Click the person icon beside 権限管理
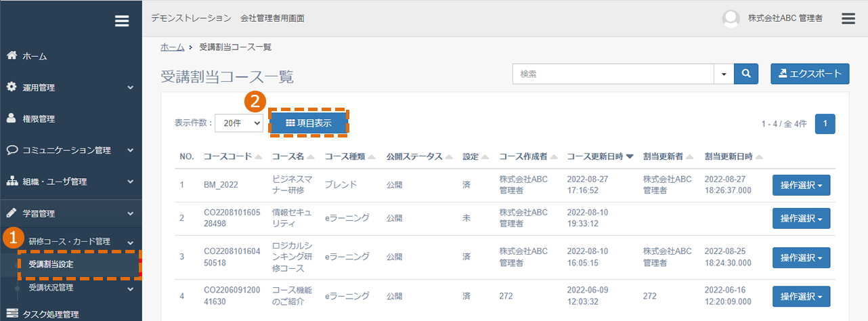The height and width of the screenshot is (321, 868). click(x=11, y=119)
